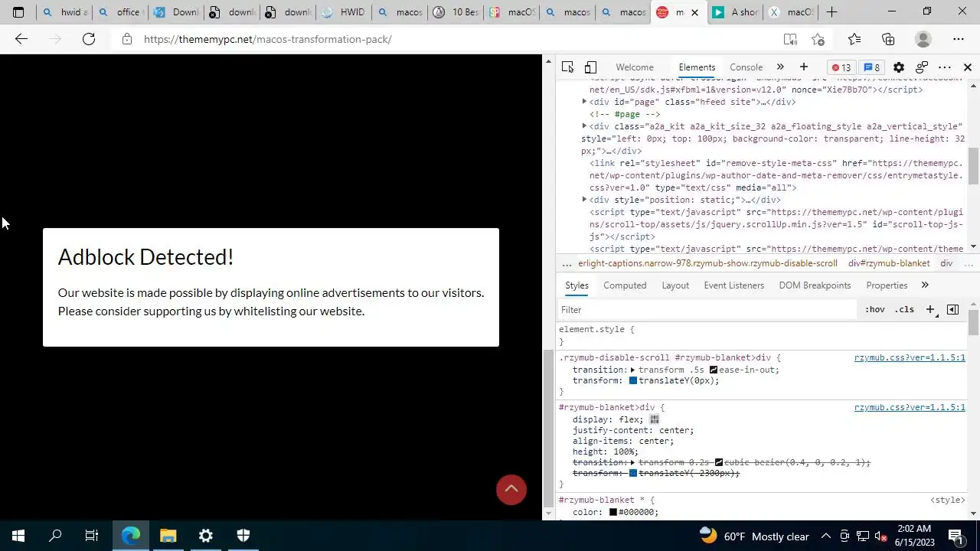Viewport: 980px width, 551px height.
Task: Switch to the Welcome tab
Action: 635,67
